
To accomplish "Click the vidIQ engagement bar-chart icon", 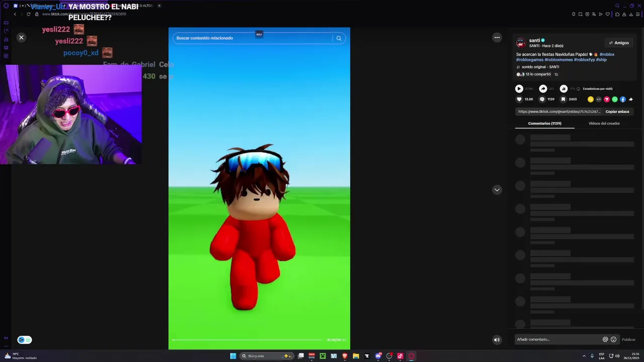I will click(563, 88).
